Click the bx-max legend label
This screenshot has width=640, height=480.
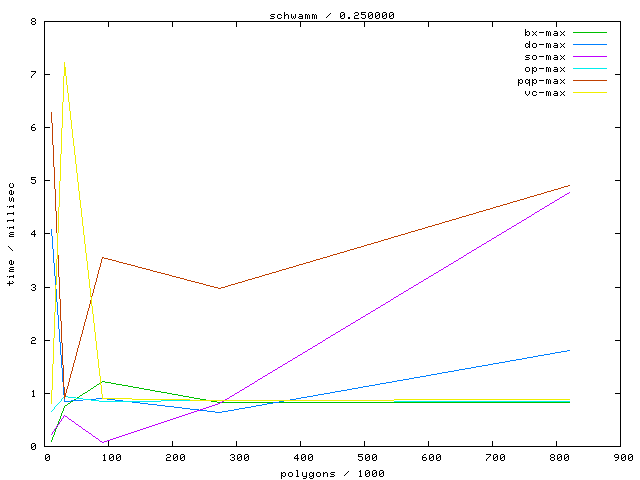(x=545, y=33)
